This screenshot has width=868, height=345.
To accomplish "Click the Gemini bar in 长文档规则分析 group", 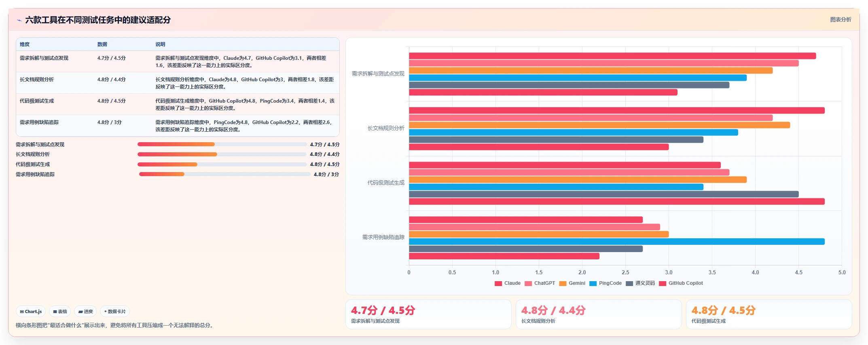I will tap(599, 125).
